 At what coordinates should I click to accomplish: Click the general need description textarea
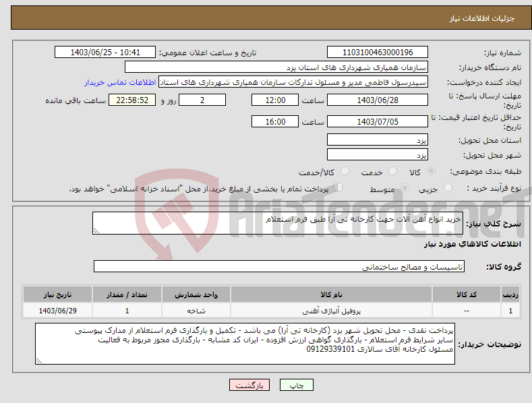[x=278, y=223]
